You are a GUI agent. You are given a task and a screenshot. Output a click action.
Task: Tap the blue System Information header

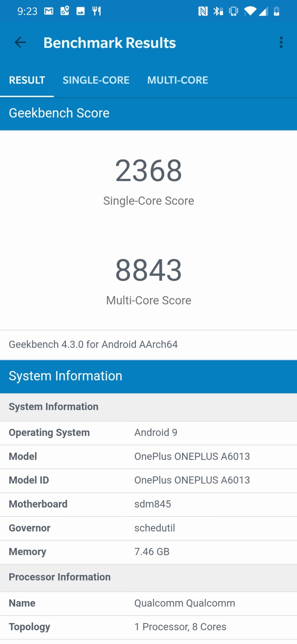pyautogui.click(x=65, y=376)
